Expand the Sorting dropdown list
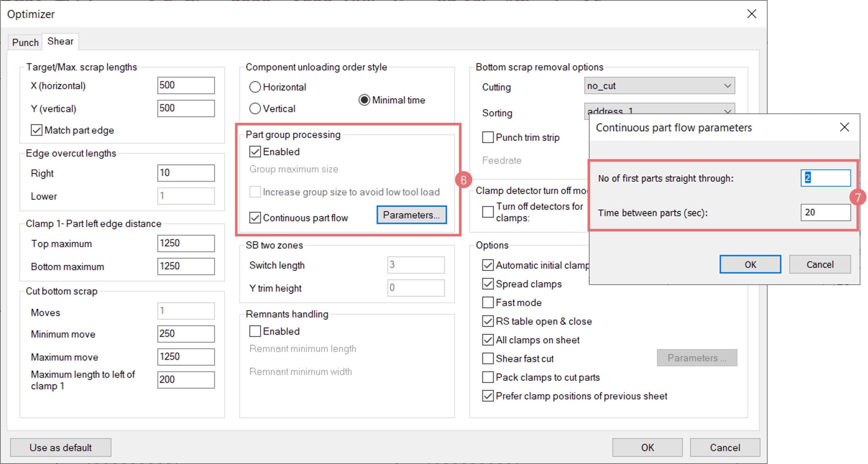The height and width of the screenshot is (464, 868). click(659, 109)
